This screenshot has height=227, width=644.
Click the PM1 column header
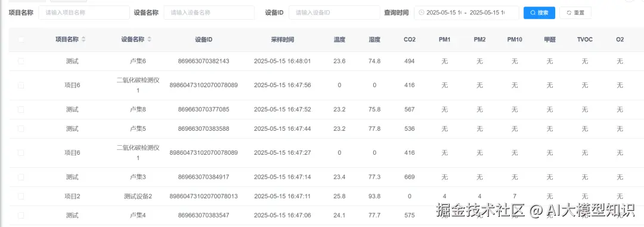tap(444, 40)
